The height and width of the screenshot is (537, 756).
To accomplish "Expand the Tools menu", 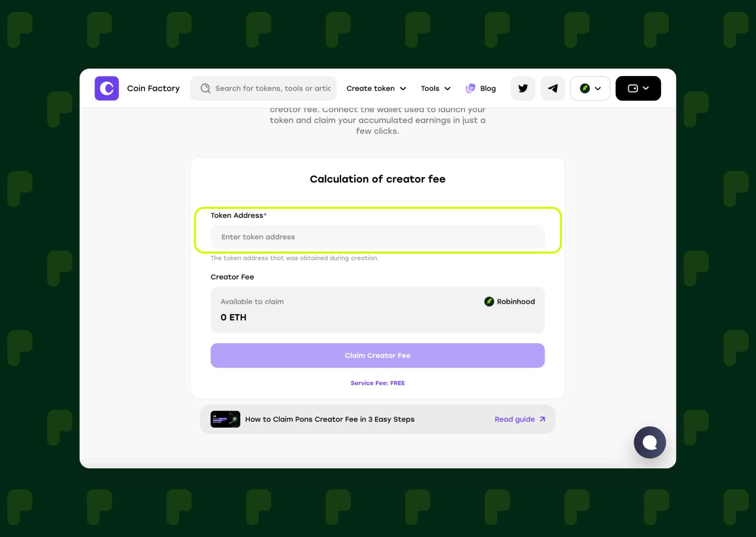I will pyautogui.click(x=436, y=89).
